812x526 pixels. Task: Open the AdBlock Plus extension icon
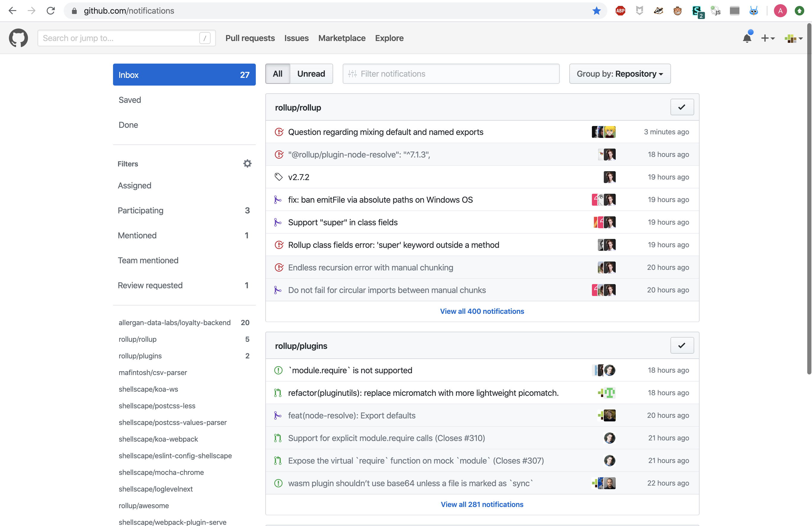click(x=620, y=11)
